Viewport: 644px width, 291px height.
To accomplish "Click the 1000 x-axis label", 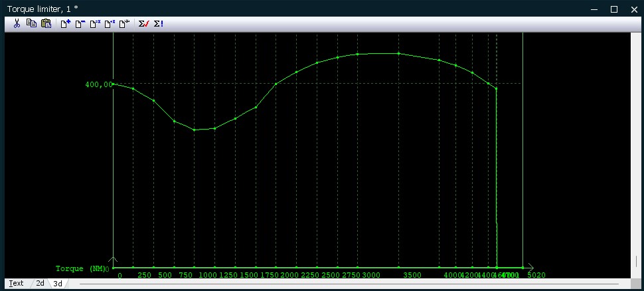I will point(207,275).
